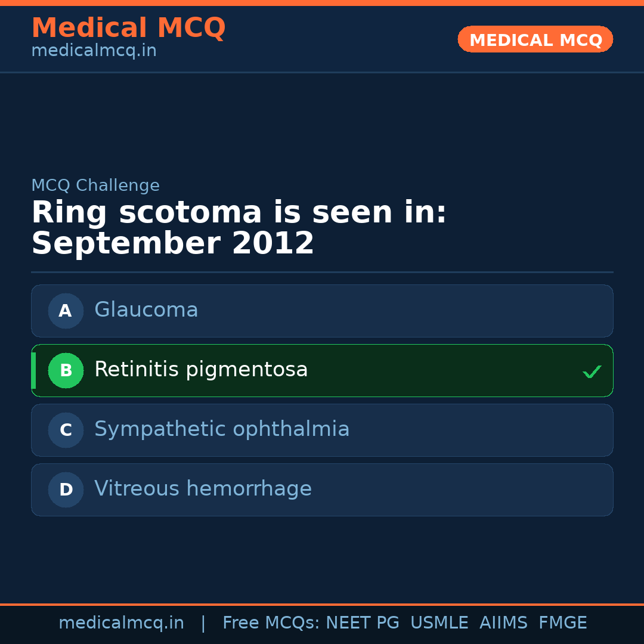Screen dimensions: 644x644
Task: Click Free MCQs text in footer
Action: pos(271,623)
